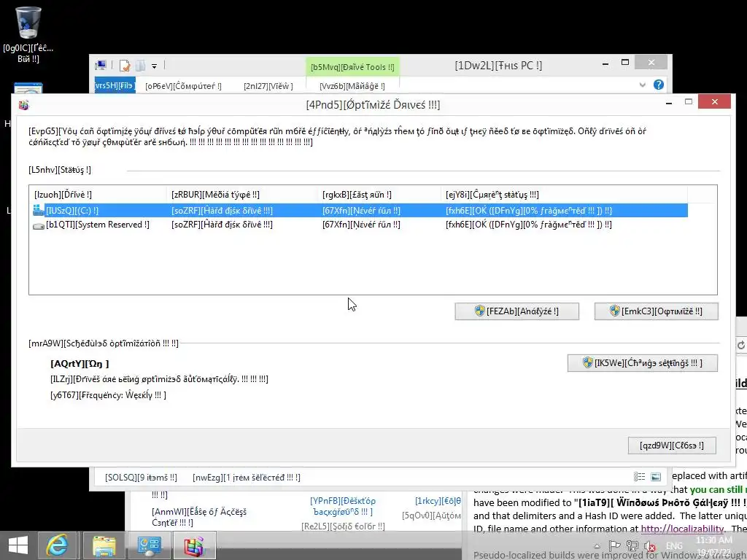Screen dimensions: 747x560
Task: Click the Media type column header
Action: tap(244, 194)
